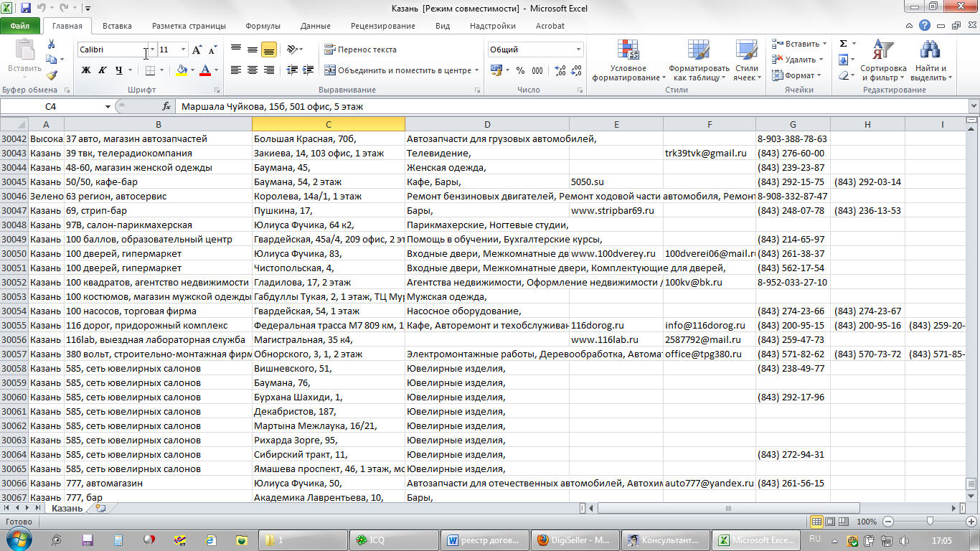This screenshot has width=980, height=551.
Task: Save the workbook via Quick Access floppy icon
Action: (x=26, y=9)
